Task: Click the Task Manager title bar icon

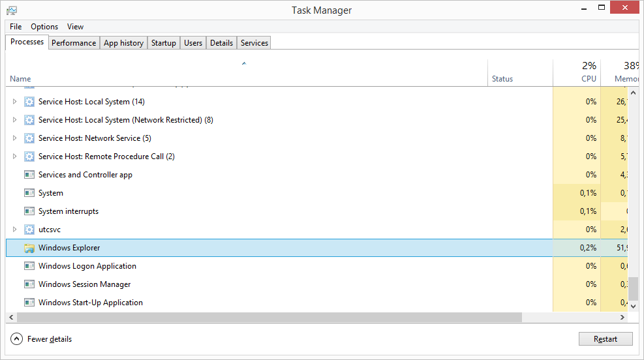Action: pos(12,10)
